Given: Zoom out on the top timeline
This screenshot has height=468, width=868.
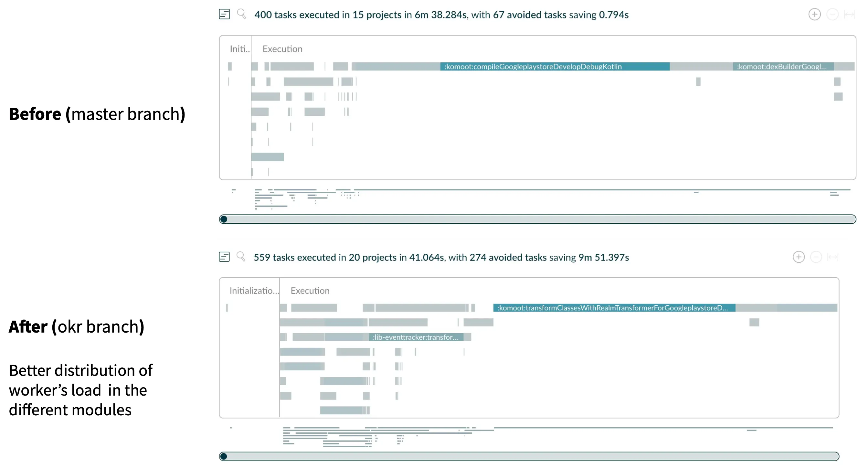Looking at the screenshot, I should tap(832, 15).
